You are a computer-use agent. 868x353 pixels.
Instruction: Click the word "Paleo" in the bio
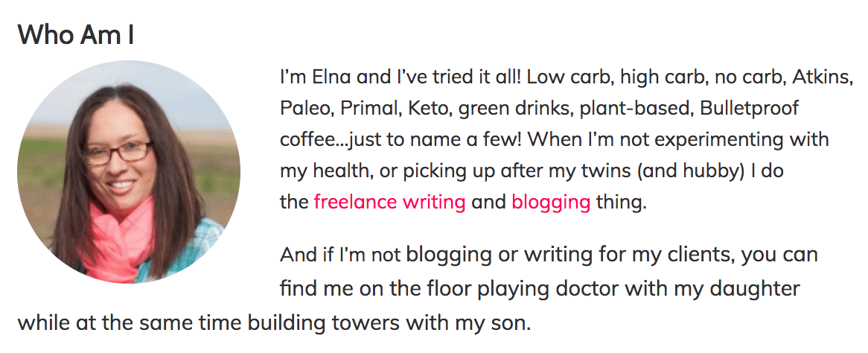305,108
